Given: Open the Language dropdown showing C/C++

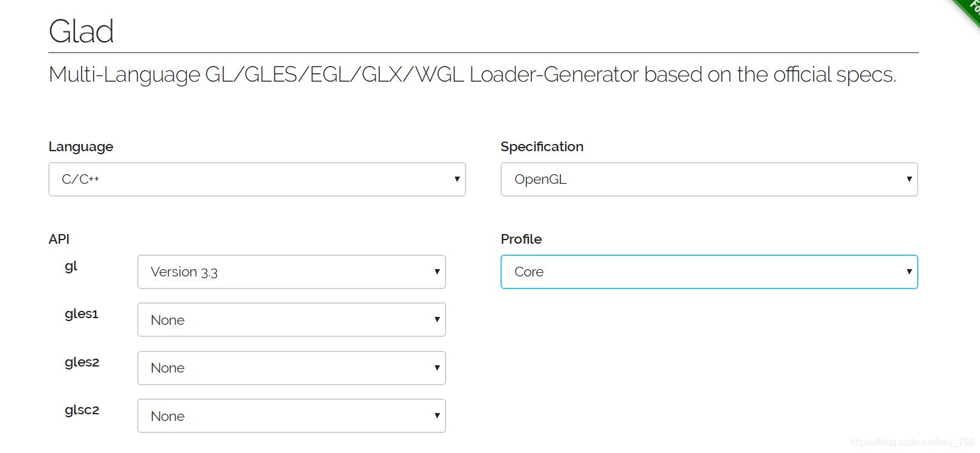Looking at the screenshot, I should (x=257, y=179).
